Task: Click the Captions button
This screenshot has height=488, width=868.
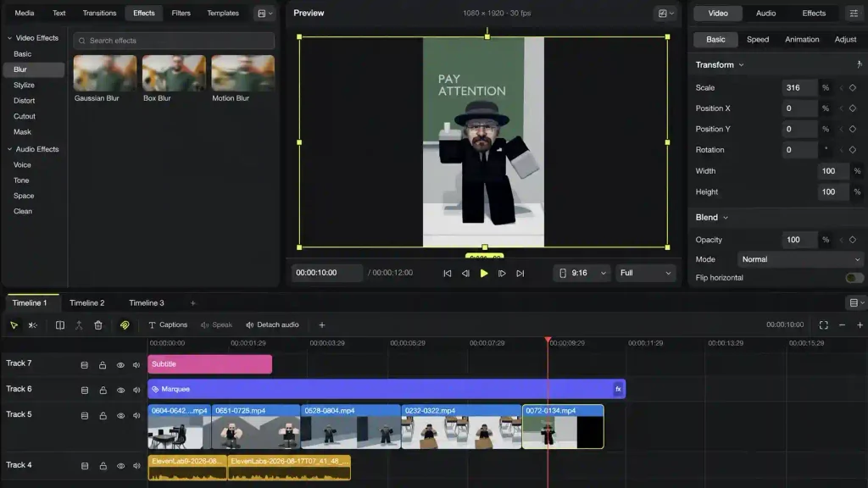Action: point(168,325)
